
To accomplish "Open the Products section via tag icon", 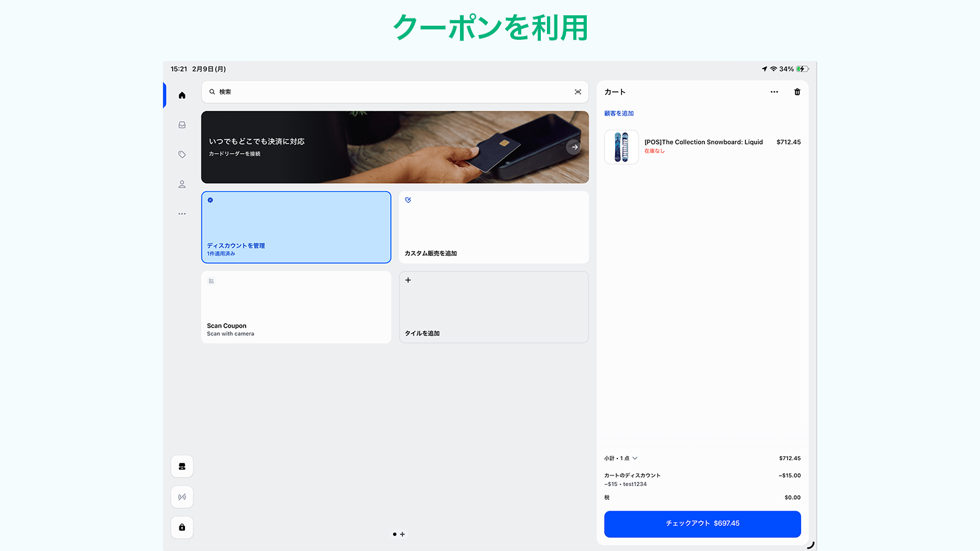I will [x=181, y=154].
